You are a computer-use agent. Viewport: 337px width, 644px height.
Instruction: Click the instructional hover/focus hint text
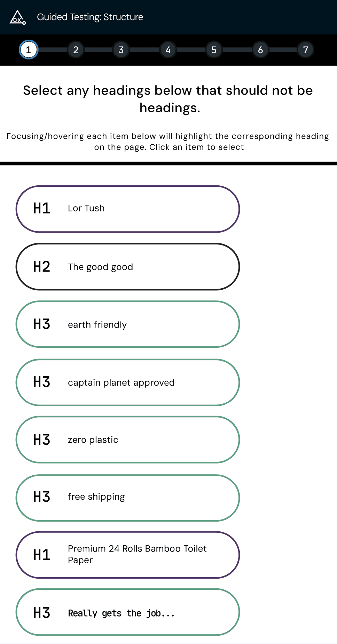[x=168, y=142]
